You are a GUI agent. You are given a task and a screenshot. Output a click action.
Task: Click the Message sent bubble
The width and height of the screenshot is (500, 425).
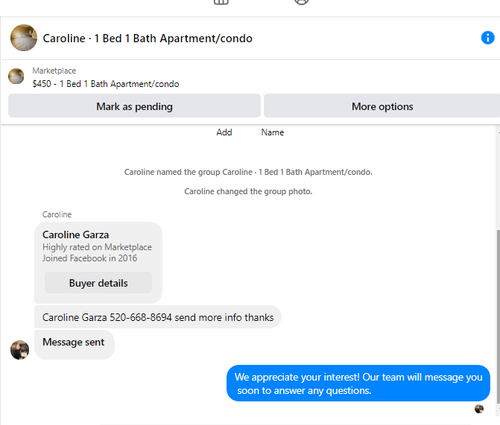(x=74, y=345)
